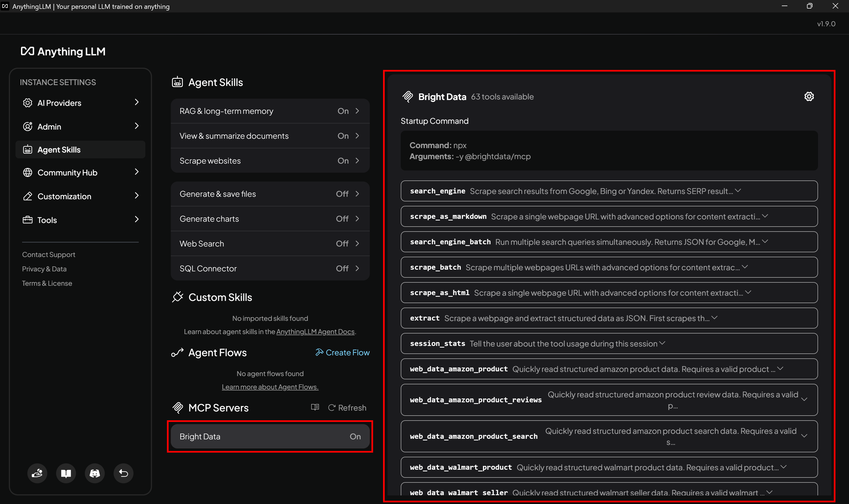Click the Agent Skills robot icon in sidebar

point(28,149)
